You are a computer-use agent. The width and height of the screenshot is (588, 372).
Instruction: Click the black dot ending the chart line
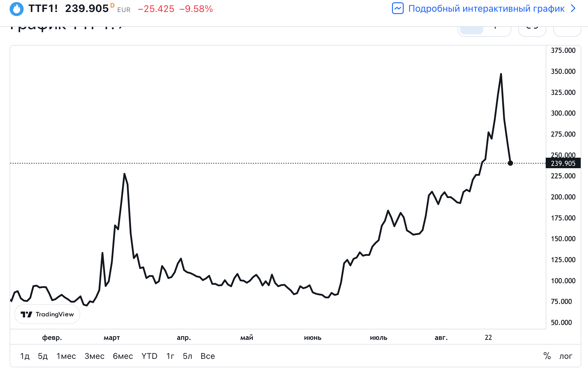(510, 163)
